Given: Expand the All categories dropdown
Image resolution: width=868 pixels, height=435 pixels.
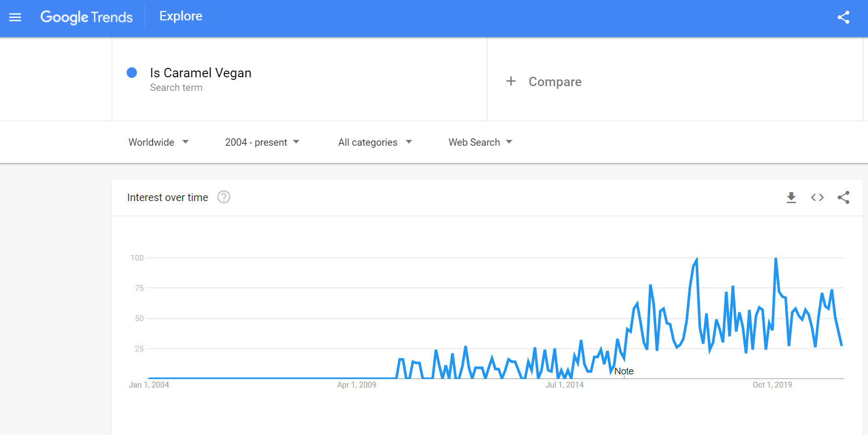Looking at the screenshot, I should pos(375,142).
